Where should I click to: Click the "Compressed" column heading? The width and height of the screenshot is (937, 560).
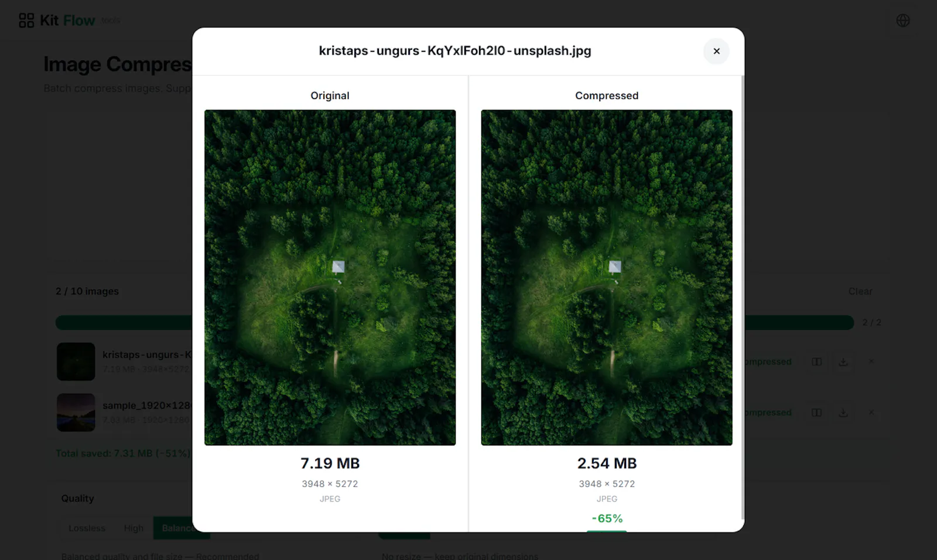click(x=607, y=95)
